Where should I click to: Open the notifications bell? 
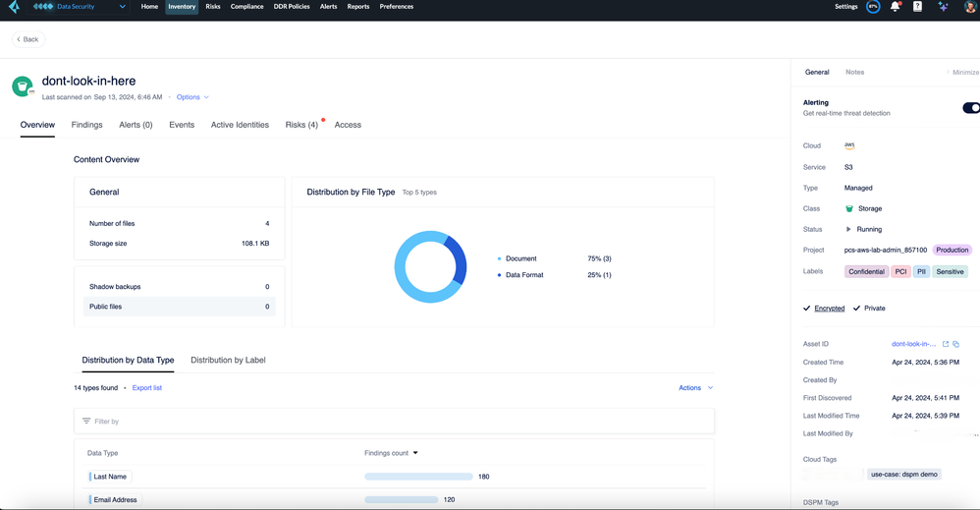[x=895, y=7]
